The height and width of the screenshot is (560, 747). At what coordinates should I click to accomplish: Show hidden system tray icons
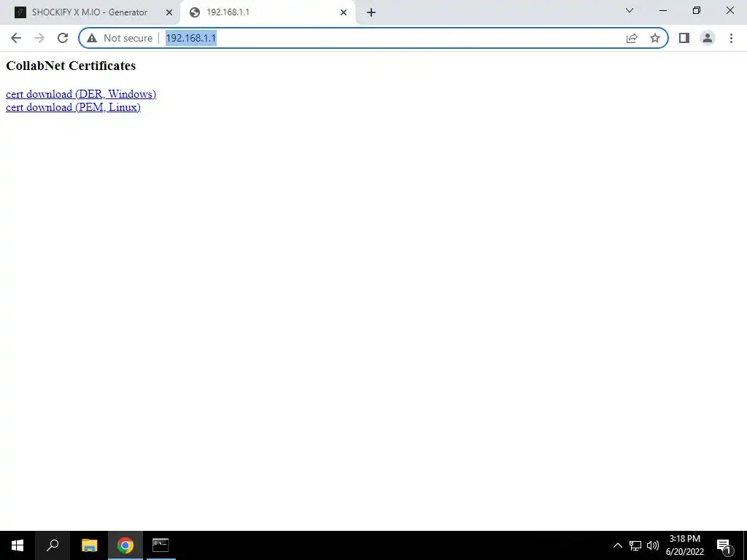617,545
